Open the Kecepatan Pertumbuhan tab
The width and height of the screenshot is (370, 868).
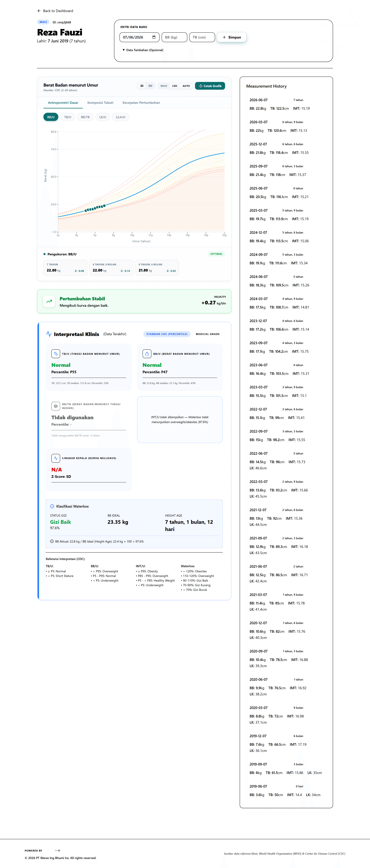tap(141, 103)
